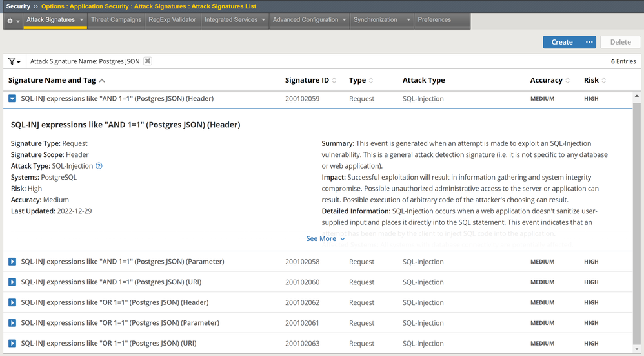
Task: Open the gear settings menu
Action: [12, 20]
